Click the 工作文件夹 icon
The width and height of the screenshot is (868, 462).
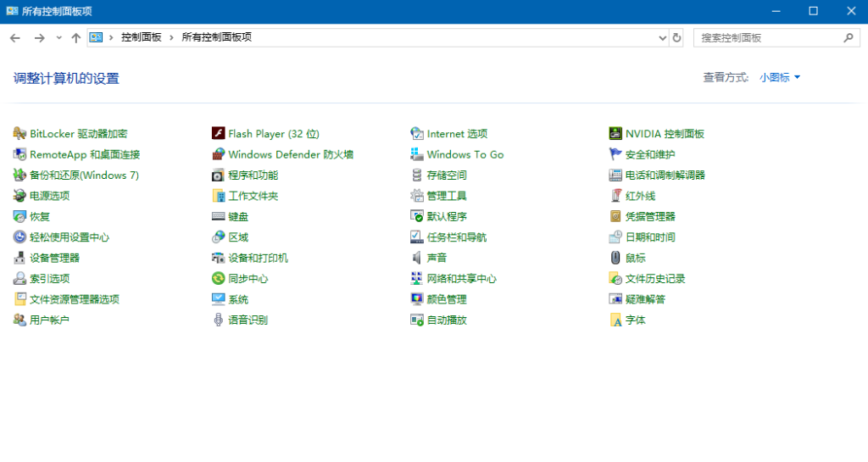pos(218,195)
